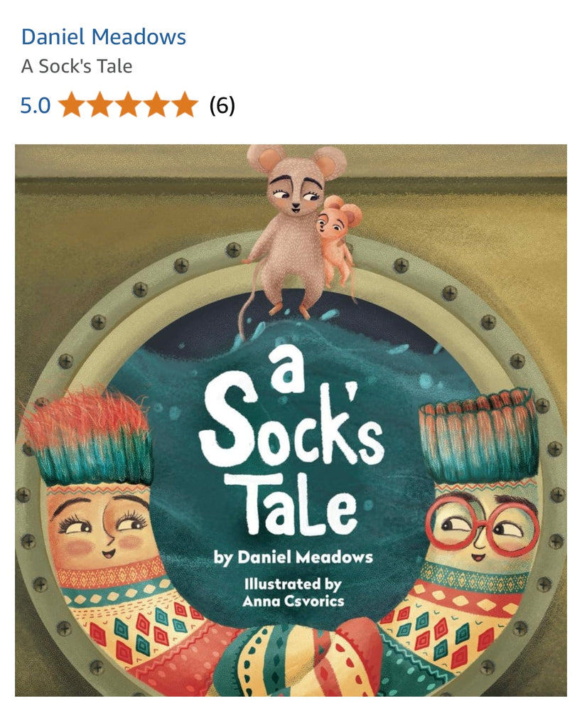The width and height of the screenshot is (582, 728).
Task: Click the left sock's fuzzy red cuff
Action: [x=87, y=437]
